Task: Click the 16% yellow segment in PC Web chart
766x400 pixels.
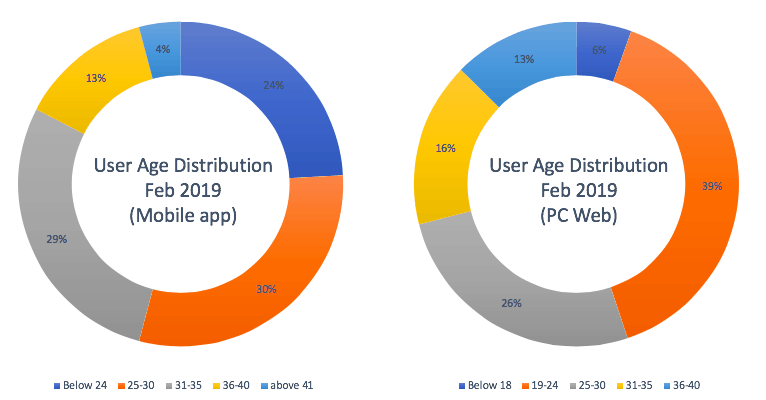Action: pyautogui.click(x=446, y=150)
